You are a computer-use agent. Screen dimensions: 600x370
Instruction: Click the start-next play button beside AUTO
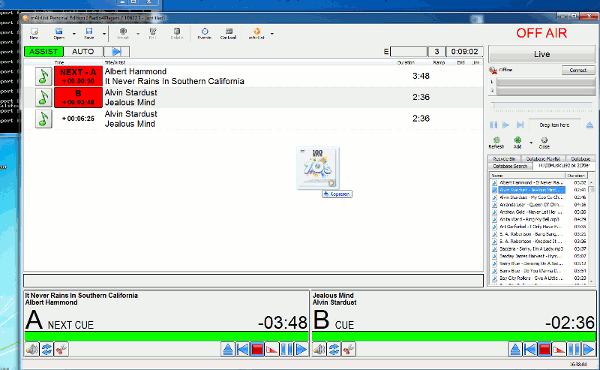tap(117, 51)
